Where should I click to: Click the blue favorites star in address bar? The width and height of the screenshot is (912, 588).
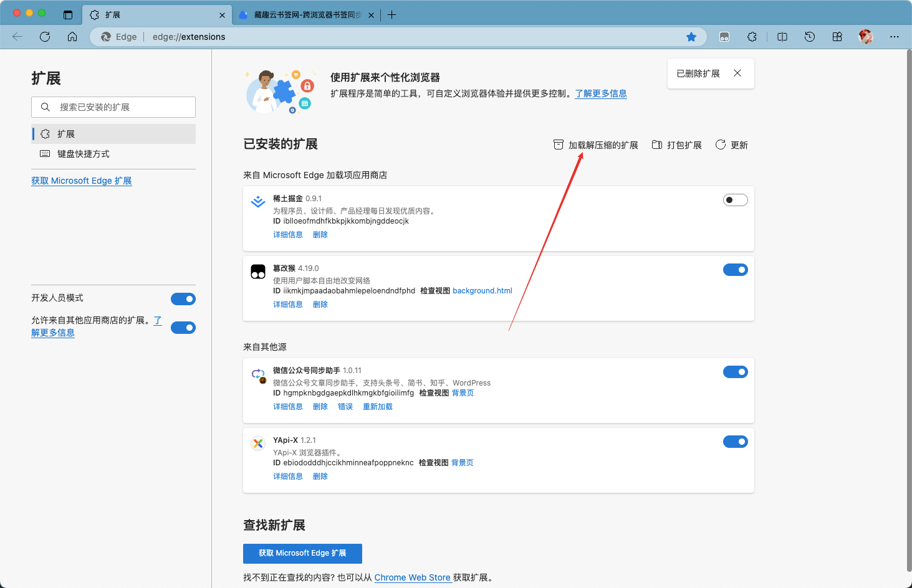pos(691,37)
